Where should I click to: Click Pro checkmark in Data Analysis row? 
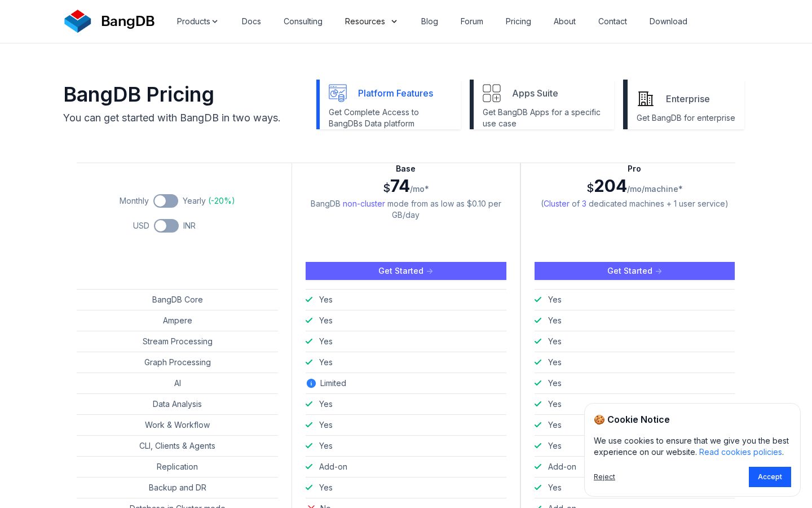tap(538, 404)
